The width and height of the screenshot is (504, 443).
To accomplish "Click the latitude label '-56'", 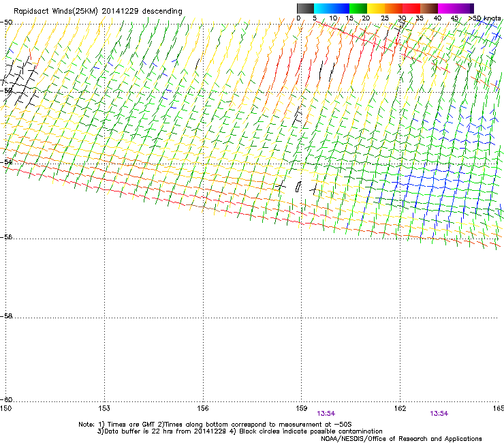I will coord(6,237).
